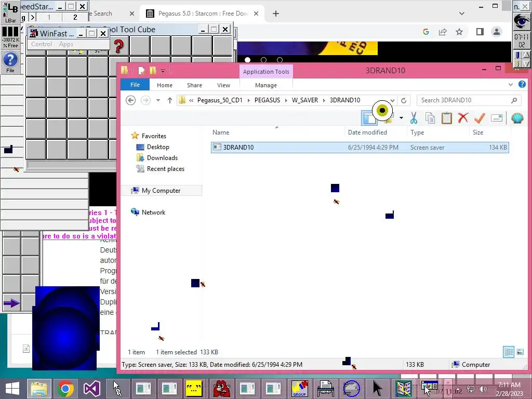Open recent locations dropdown next to forward arrow
The height and width of the screenshot is (399, 532).
[158, 100]
